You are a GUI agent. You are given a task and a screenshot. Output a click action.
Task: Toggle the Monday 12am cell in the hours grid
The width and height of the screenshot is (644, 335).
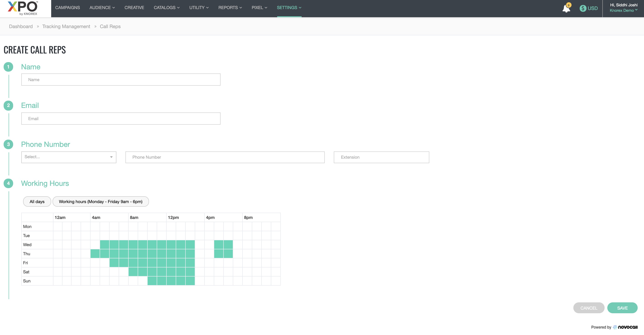[58, 226]
